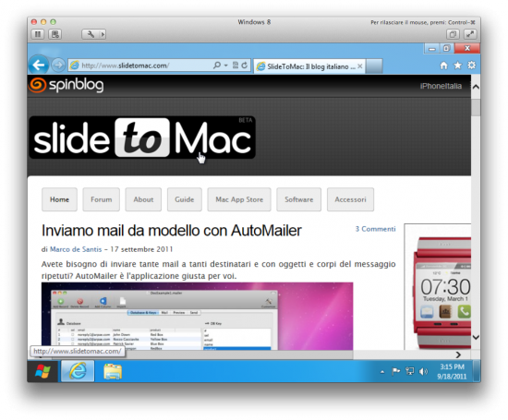Expand the address bar search dropdown
The image size is (508, 420).
pos(225,66)
